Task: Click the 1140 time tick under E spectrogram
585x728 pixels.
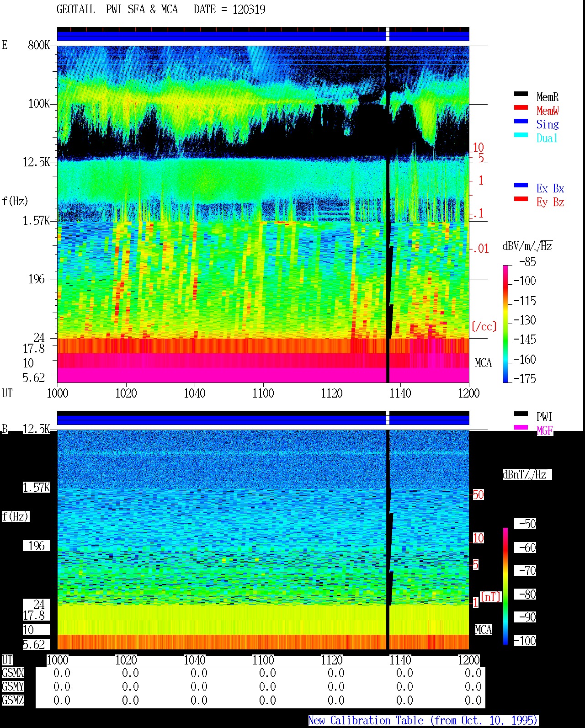Action: click(x=400, y=393)
